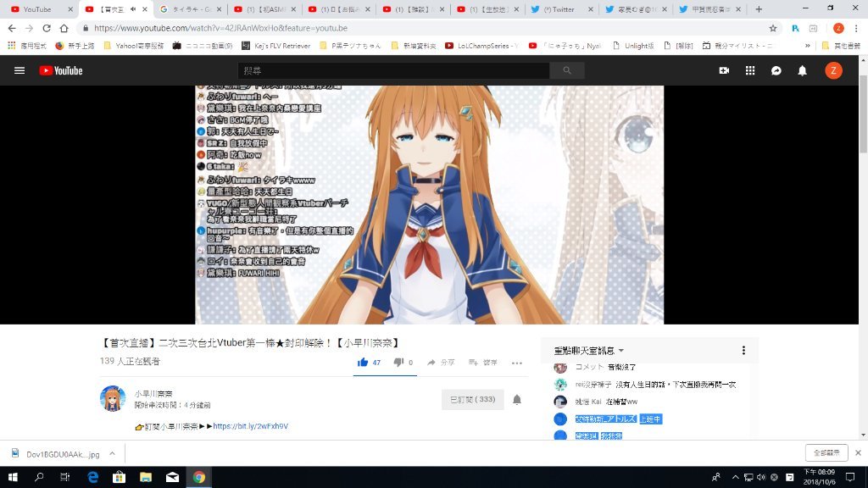Viewport: 868px width, 488px height.
Task: Open the YouTube apps grid
Action: click(x=750, y=71)
